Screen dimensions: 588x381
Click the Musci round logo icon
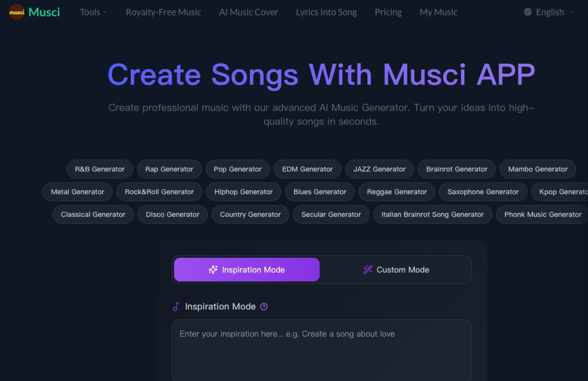coord(17,12)
